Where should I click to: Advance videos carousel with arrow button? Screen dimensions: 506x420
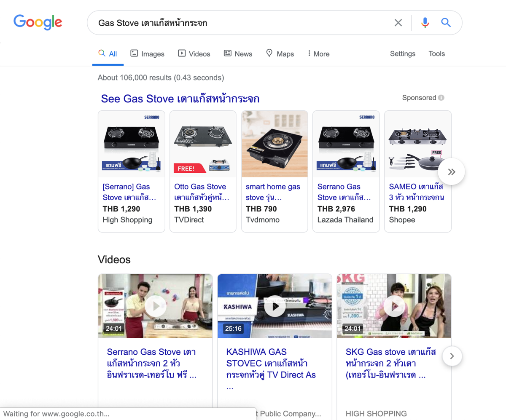[452, 356]
